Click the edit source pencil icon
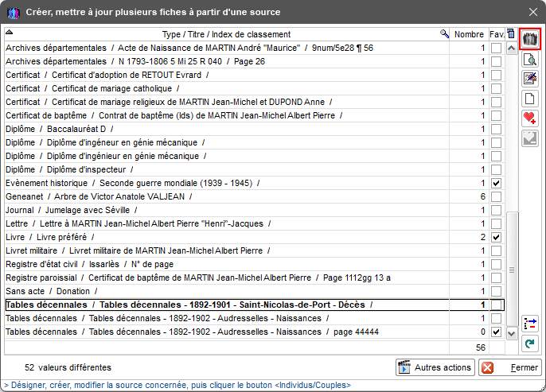 pyautogui.click(x=529, y=79)
